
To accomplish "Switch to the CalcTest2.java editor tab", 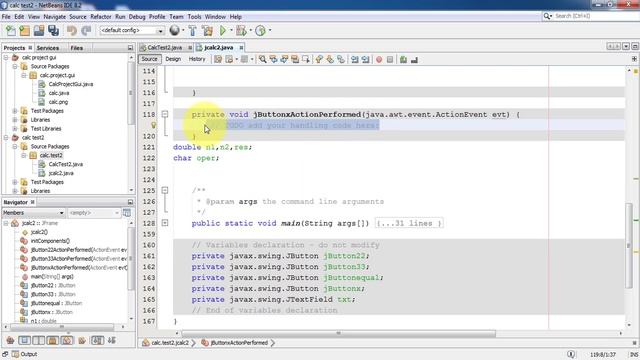I will pos(164,48).
